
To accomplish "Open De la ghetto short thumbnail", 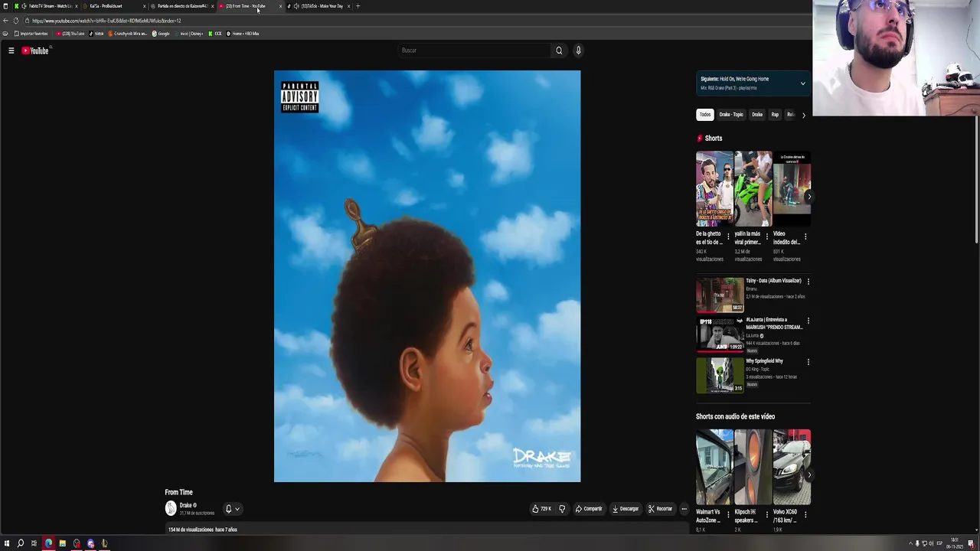I will pyautogui.click(x=714, y=188).
